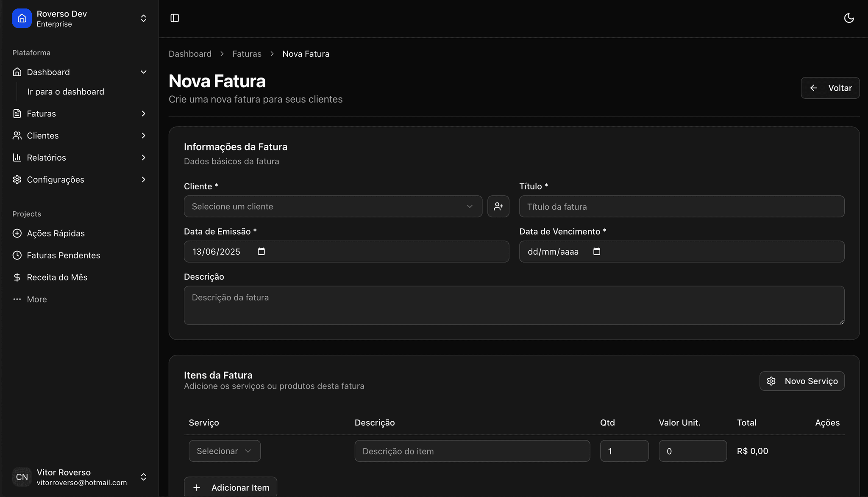This screenshot has width=868, height=497.
Task: Open the Selecionar service dropdown
Action: (x=224, y=451)
